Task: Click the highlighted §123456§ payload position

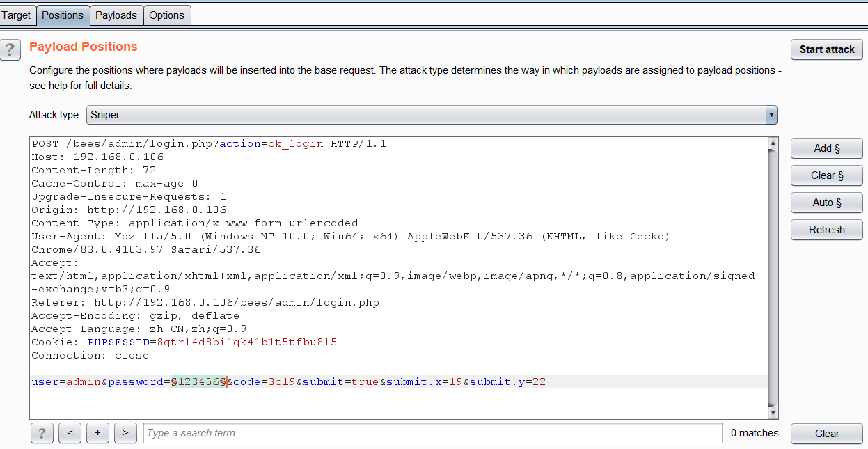Action: [x=199, y=382]
